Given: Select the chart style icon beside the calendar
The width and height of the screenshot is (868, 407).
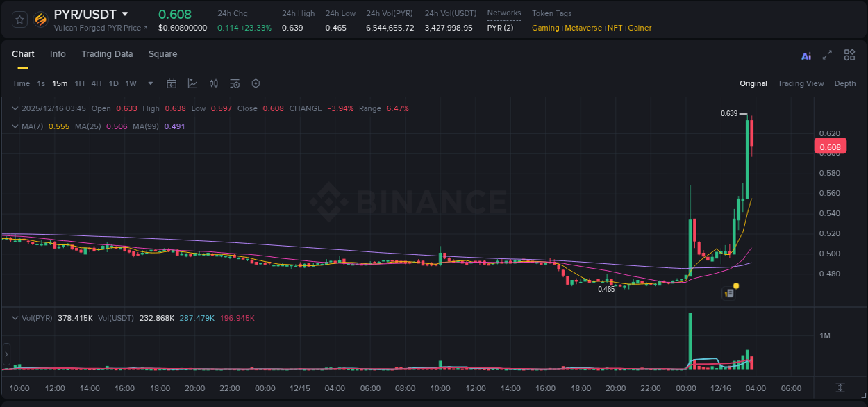Looking at the screenshot, I should [192, 83].
